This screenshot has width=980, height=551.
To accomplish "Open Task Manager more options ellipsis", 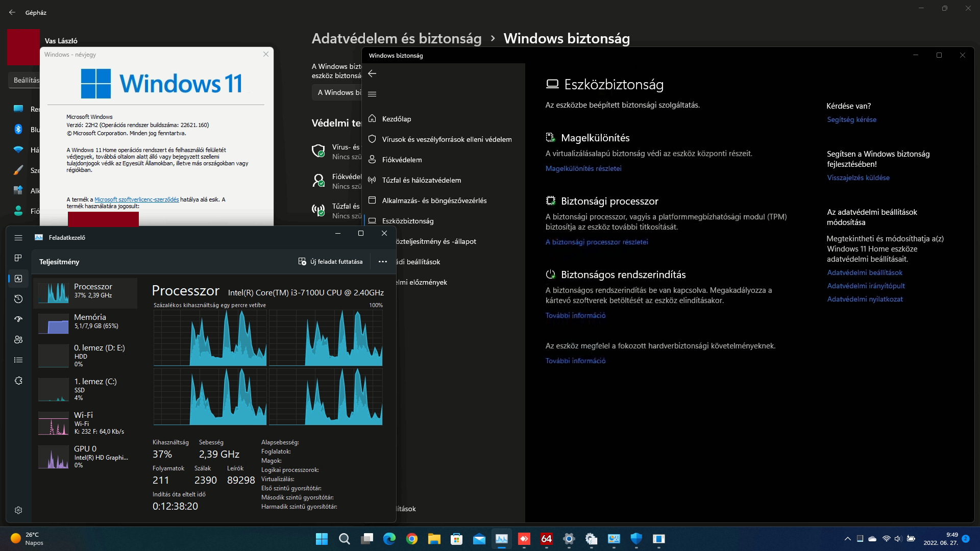I will coord(383,262).
